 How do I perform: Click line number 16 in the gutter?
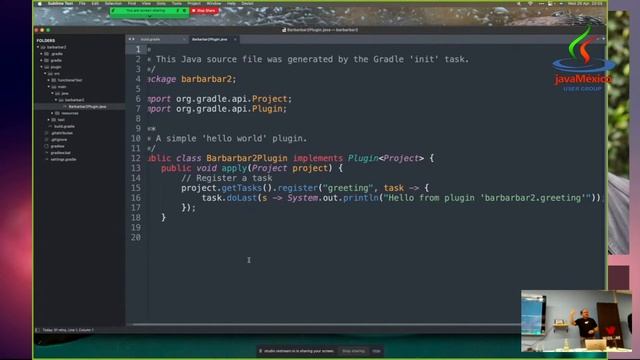click(136, 198)
